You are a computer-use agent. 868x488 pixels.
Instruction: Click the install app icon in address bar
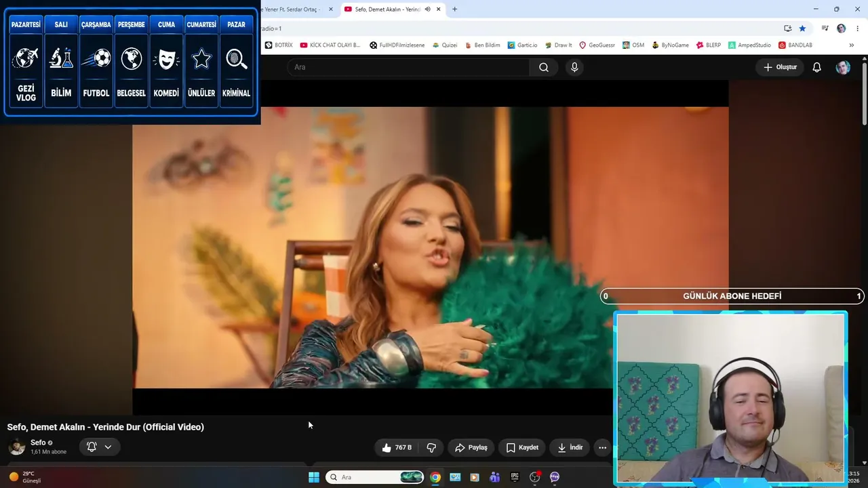[x=787, y=28]
